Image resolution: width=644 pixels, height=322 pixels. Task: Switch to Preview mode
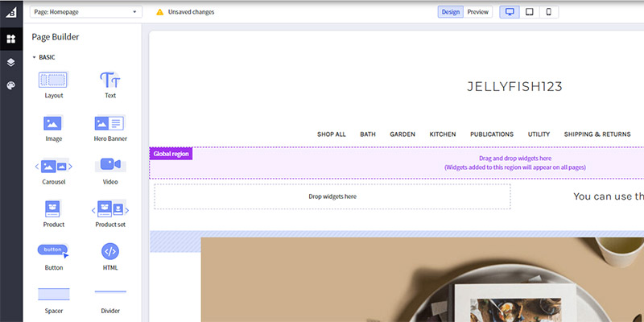coord(477,12)
